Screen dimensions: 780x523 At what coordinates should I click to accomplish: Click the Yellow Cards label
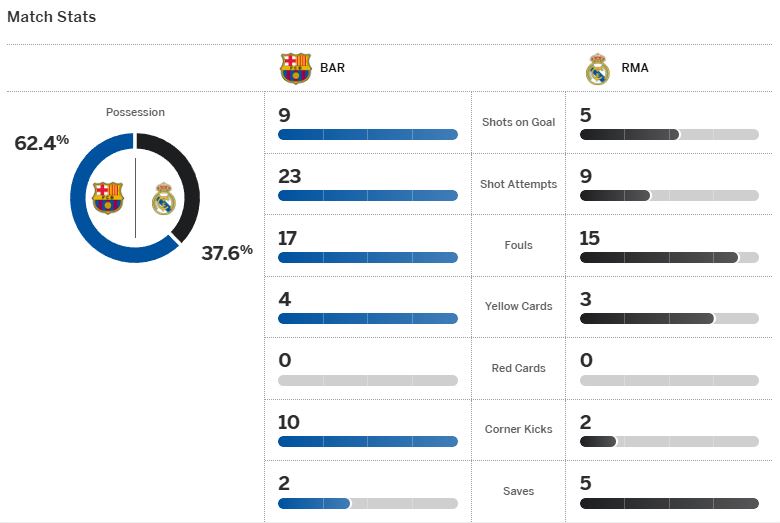pyautogui.click(x=518, y=307)
